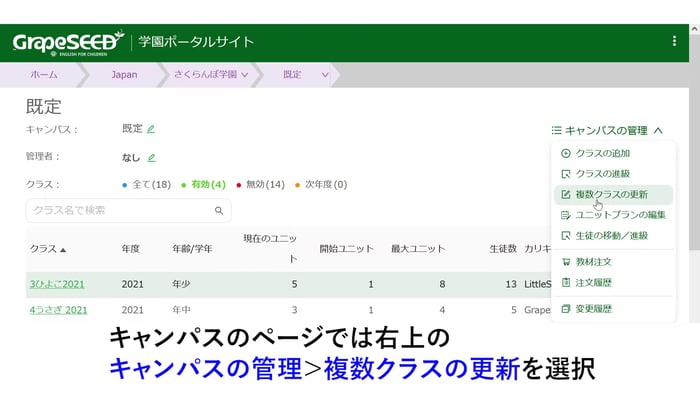Expand the 既定 breadcrumb dropdown arrow

(x=325, y=75)
